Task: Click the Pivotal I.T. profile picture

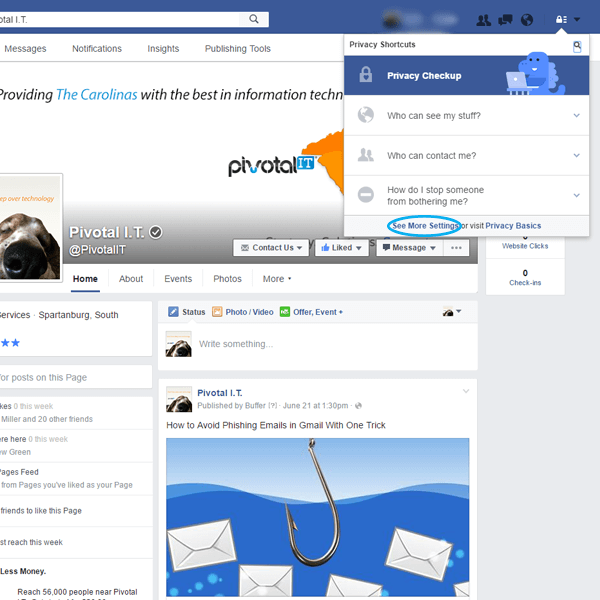Action: (x=30, y=227)
